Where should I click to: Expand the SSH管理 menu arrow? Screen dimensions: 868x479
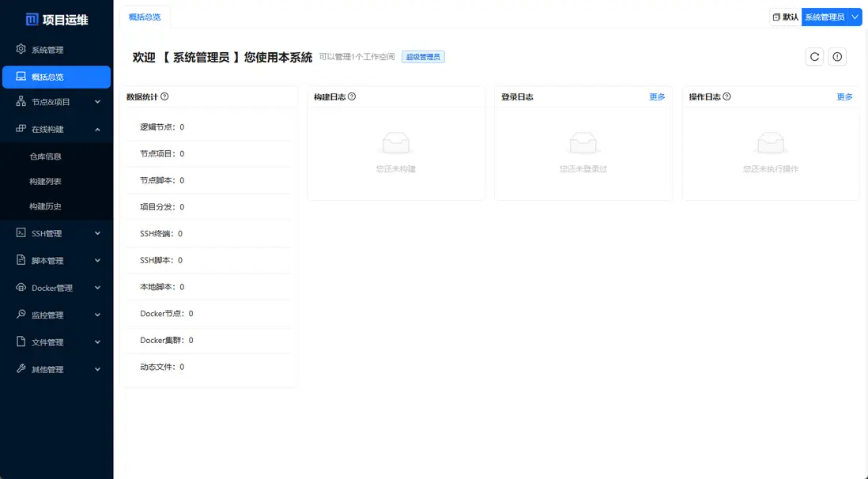pyautogui.click(x=97, y=233)
